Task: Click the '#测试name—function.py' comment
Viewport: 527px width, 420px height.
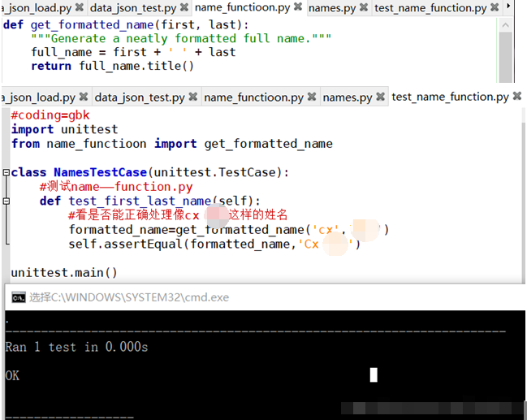Action: click(x=116, y=187)
